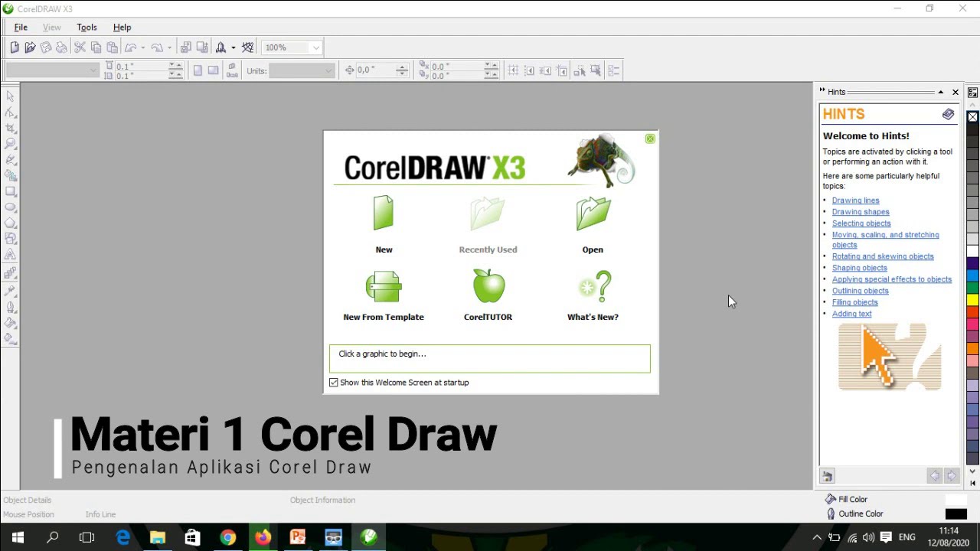Select the Text tool in toolbox
The height and width of the screenshot is (551, 980).
coord(11,255)
